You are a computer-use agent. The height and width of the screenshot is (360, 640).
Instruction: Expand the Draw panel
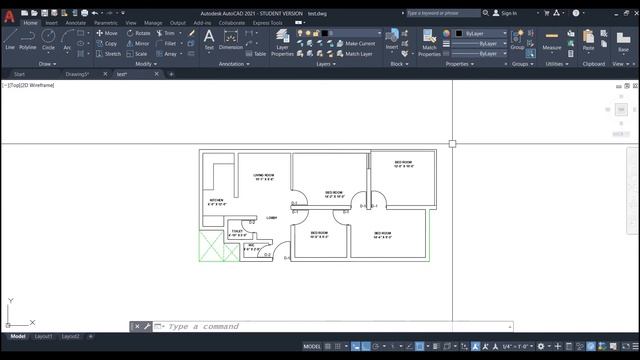47,64
